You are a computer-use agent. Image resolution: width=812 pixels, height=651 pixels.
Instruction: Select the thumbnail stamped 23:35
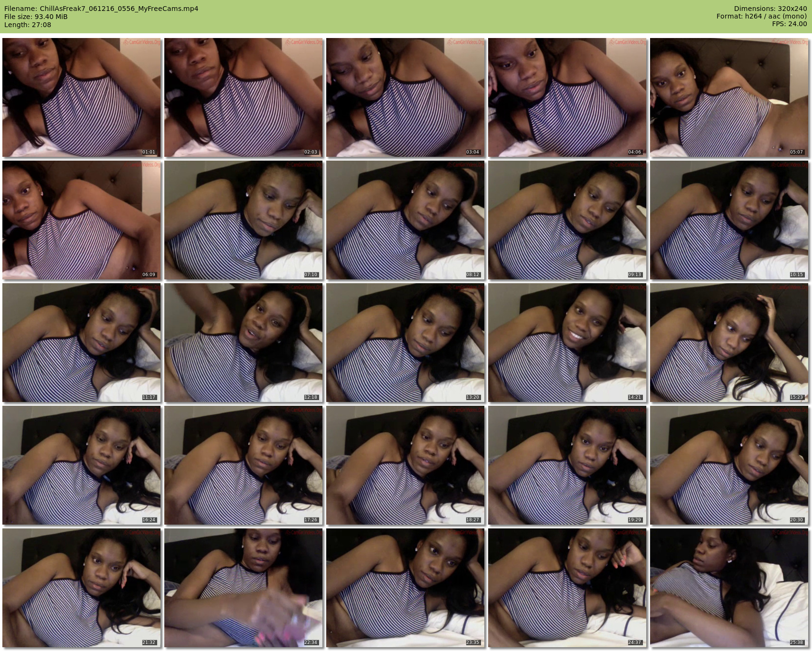pyautogui.click(x=406, y=588)
